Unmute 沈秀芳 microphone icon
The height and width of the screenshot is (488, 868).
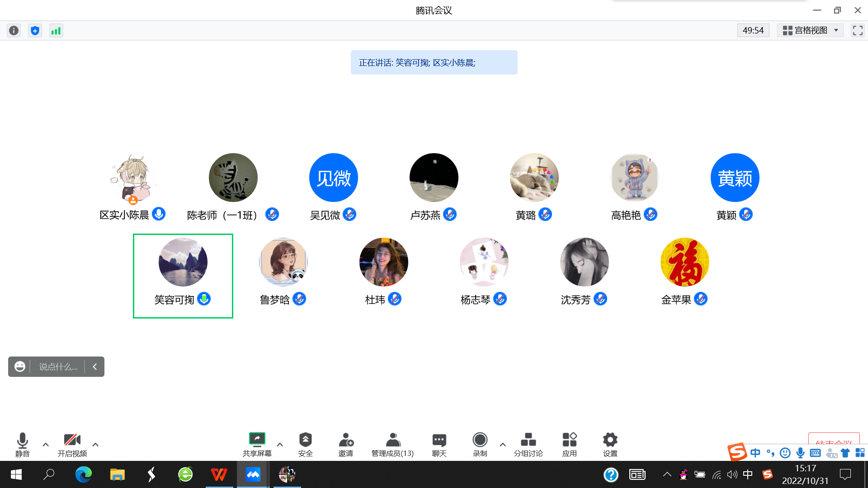pyautogui.click(x=600, y=299)
